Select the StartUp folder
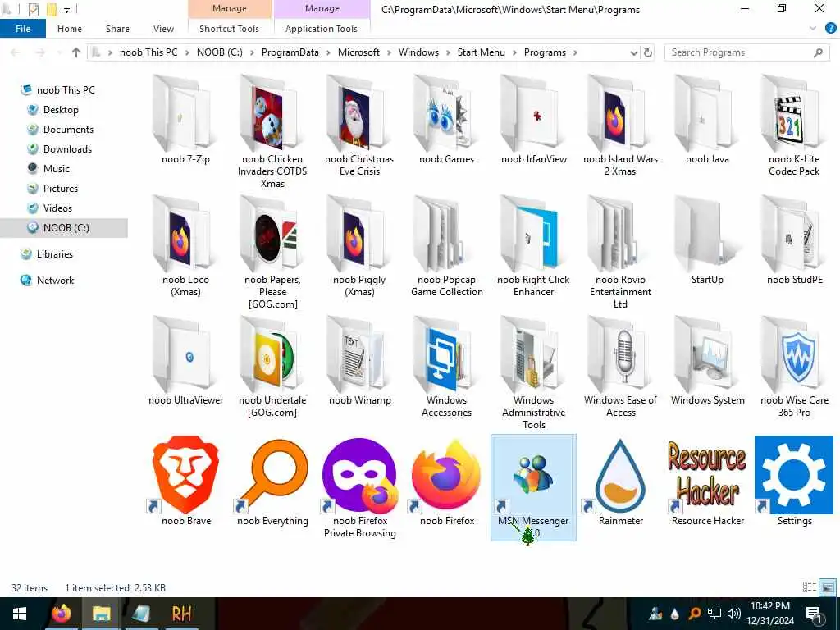Viewport: 840px width, 630px height. click(x=707, y=240)
